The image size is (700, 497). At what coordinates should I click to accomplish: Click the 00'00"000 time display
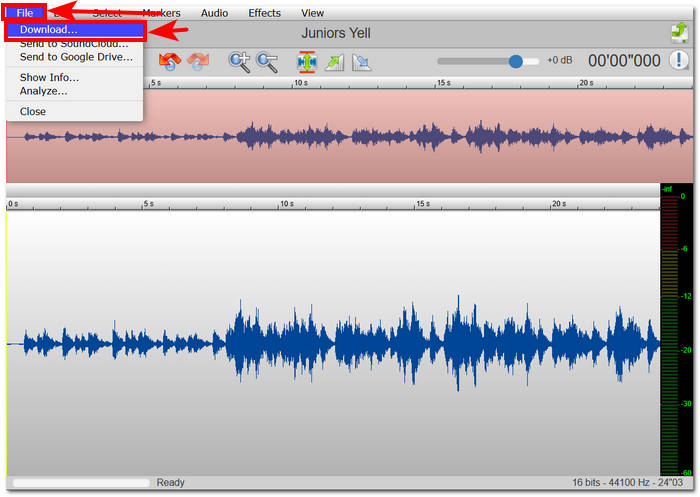coord(624,61)
